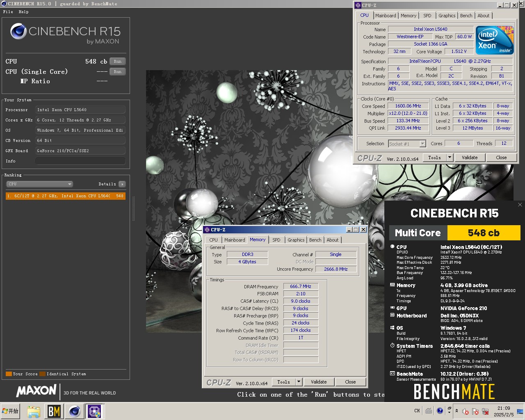Click Close in Memory CPU-Z window
The height and width of the screenshot is (420, 525).
[350, 382]
